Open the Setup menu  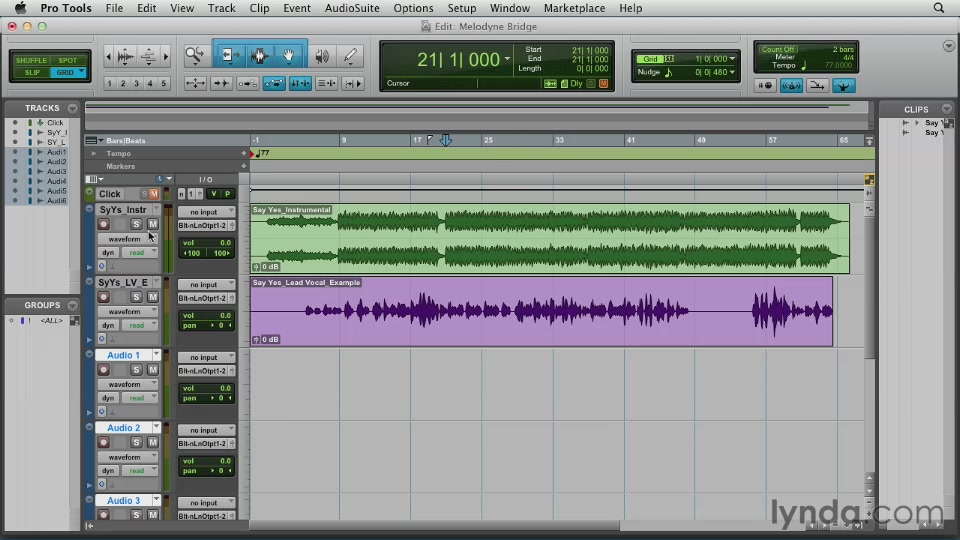(462, 8)
